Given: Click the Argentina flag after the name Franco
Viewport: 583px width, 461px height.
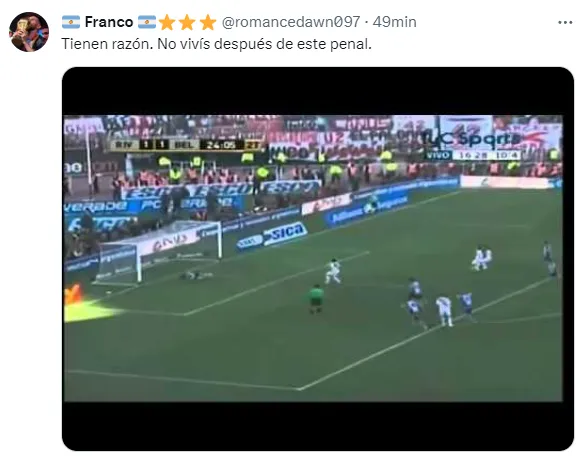Looking at the screenshot, I should pyautogui.click(x=147, y=22).
